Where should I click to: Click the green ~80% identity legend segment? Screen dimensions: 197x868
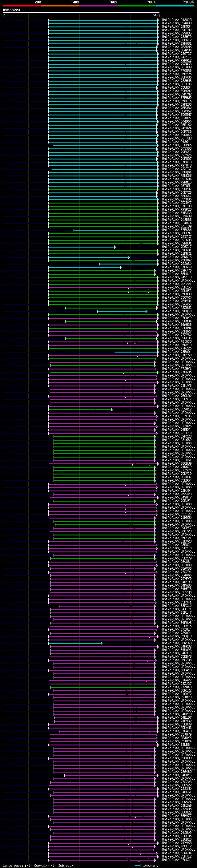tap(137, 6)
